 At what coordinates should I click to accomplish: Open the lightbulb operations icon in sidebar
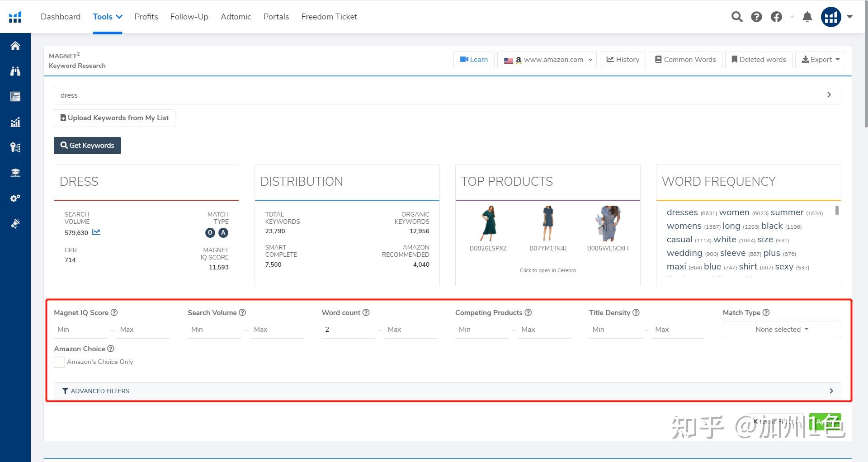click(x=15, y=147)
